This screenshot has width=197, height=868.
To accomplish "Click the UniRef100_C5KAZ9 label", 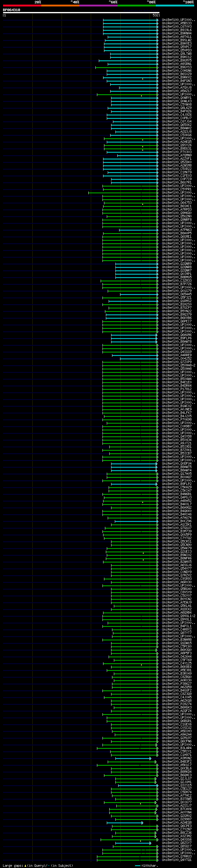I will click(177, 487).
